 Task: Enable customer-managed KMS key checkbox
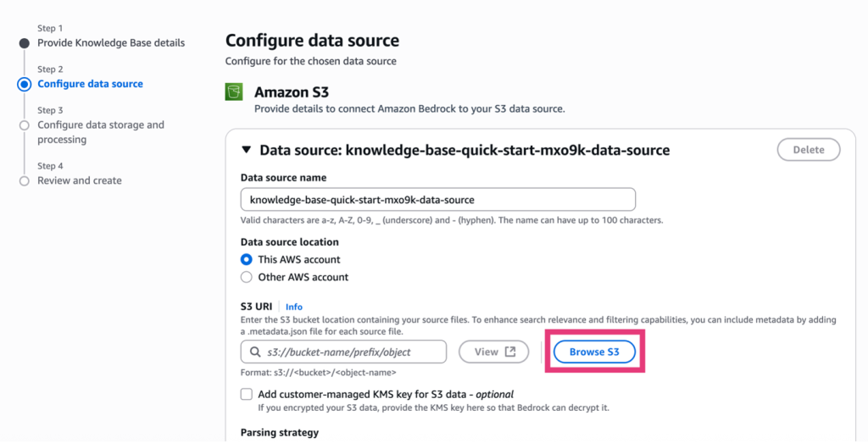247,394
